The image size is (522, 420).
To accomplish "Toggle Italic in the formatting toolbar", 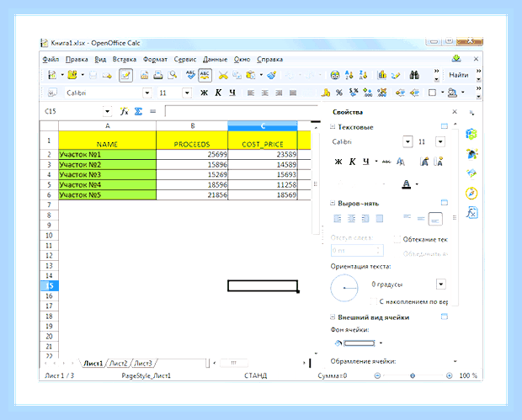I will tap(218, 93).
